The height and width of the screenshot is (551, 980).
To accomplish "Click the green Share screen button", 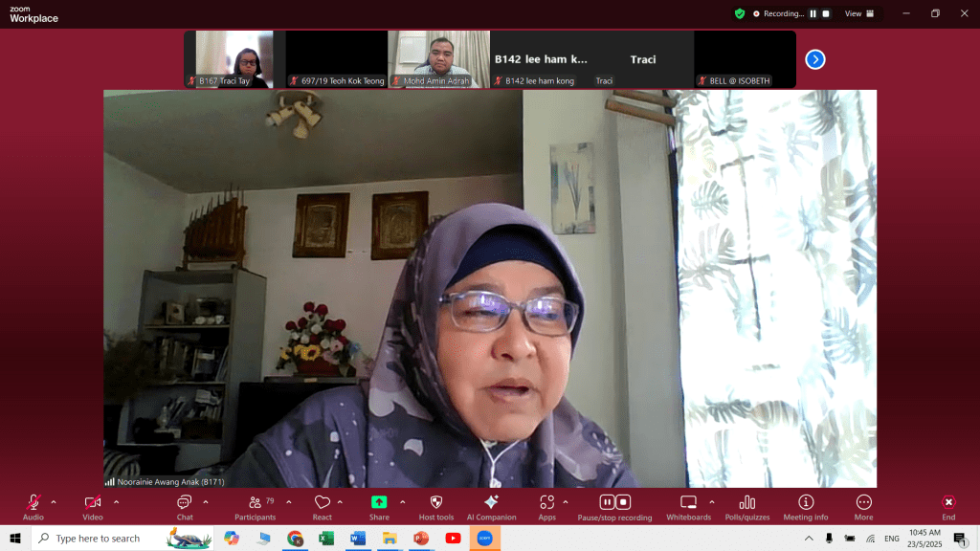I will tap(379, 506).
